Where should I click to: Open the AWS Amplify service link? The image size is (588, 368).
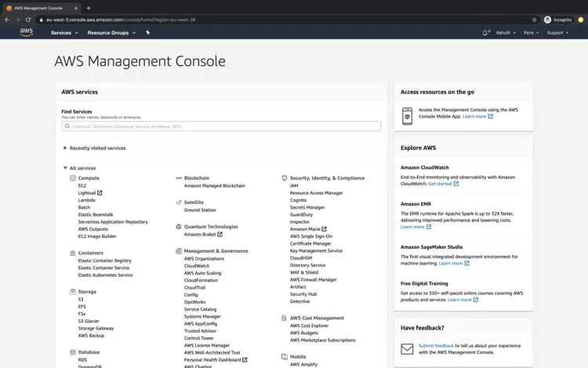tap(303, 364)
